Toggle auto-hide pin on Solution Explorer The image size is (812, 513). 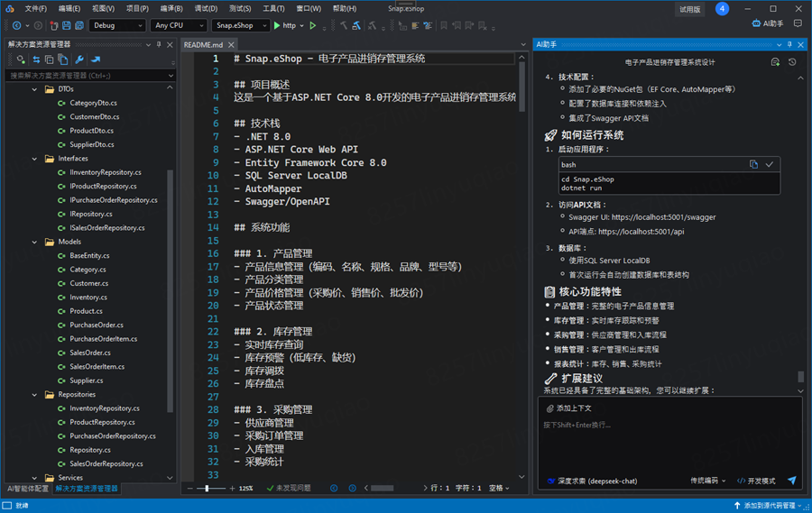click(157, 43)
